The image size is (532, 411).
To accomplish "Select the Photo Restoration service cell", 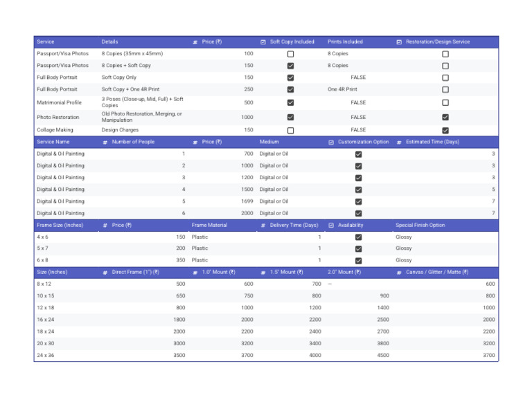I will pyautogui.click(x=66, y=117).
